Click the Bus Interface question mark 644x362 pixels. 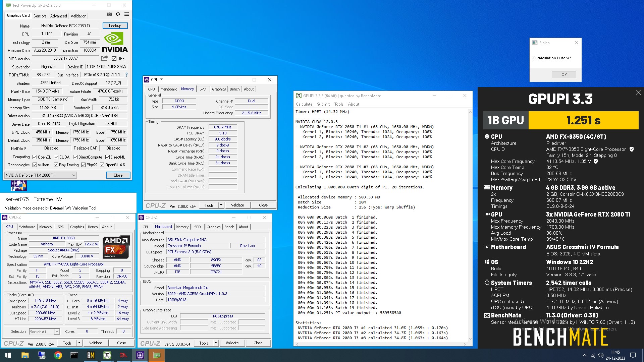126,75
